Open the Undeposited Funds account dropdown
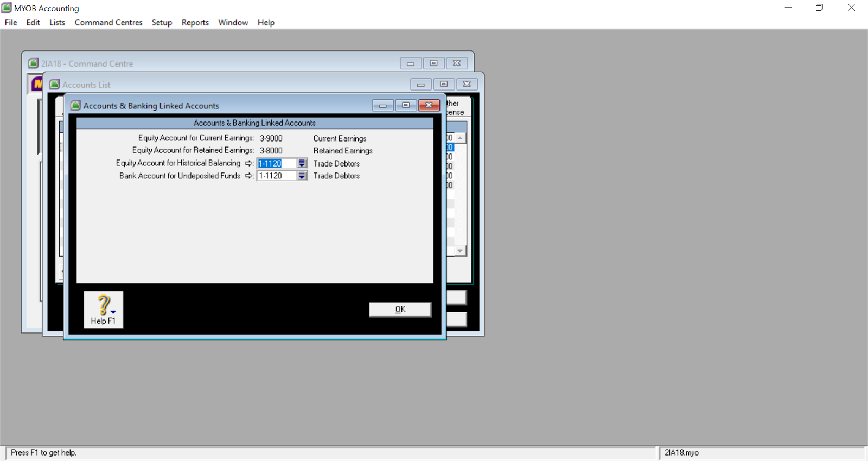 [x=302, y=176]
